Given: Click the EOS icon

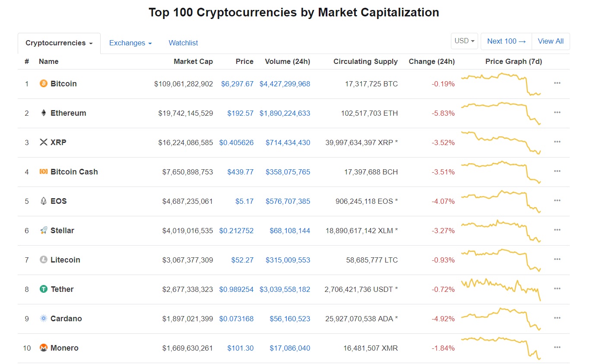Looking at the screenshot, I should (43, 201).
